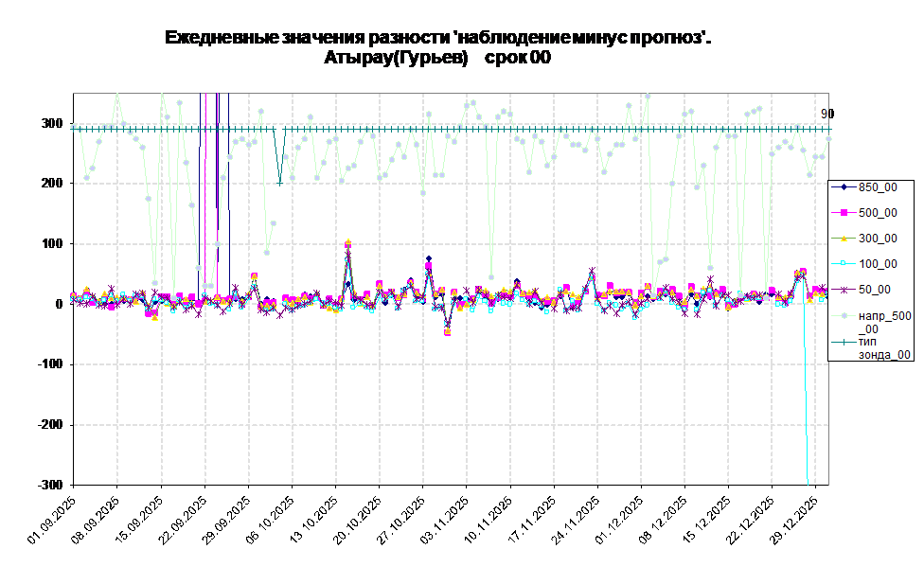This screenshot has width=924, height=567.
Task: Click the тип зонда_00 teal cross legend key
Action: click(844, 341)
